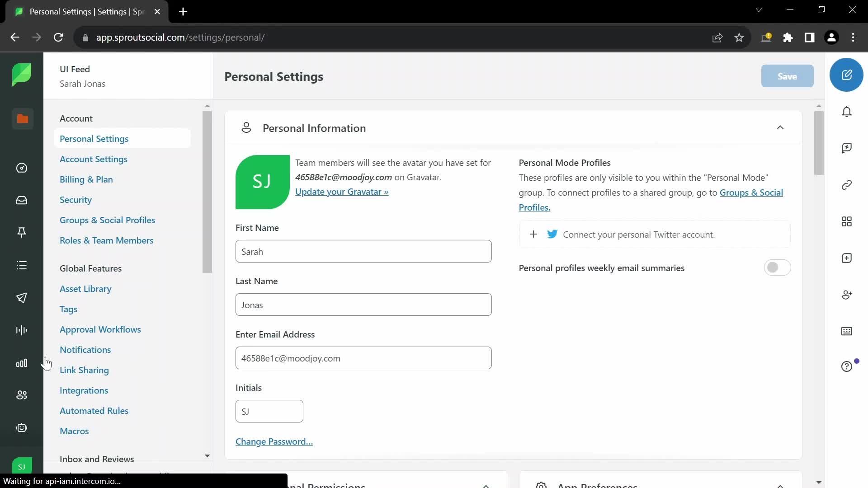Click the Email Address field
The width and height of the screenshot is (868, 488).
(363, 358)
